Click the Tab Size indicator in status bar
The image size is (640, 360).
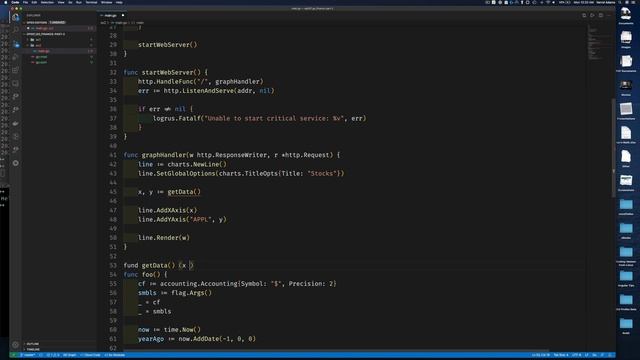(561, 355)
